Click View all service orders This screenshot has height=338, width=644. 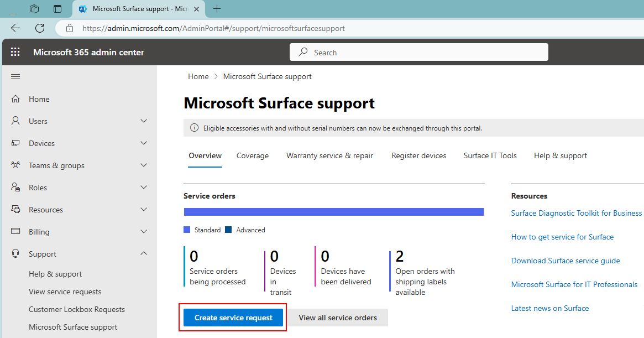[x=338, y=318]
